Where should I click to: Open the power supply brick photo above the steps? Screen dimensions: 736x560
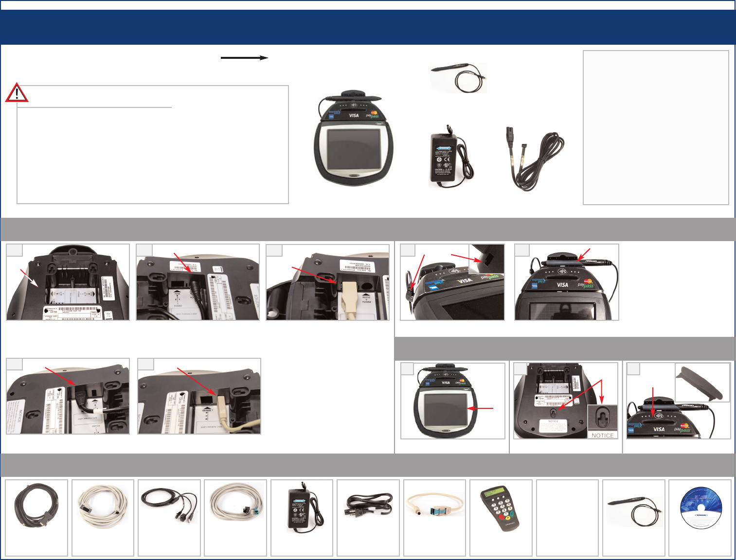451,156
